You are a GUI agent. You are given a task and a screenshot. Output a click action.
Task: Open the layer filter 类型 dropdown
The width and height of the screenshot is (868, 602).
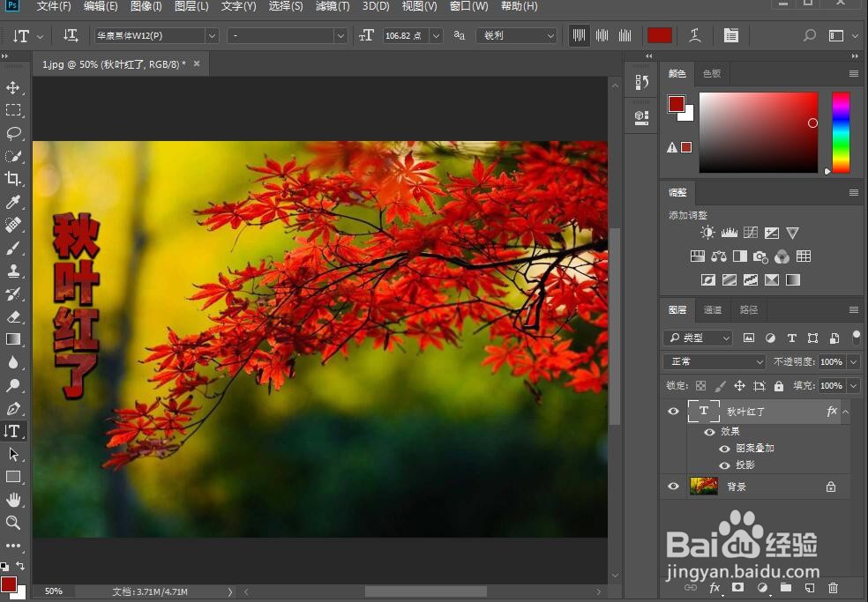697,338
